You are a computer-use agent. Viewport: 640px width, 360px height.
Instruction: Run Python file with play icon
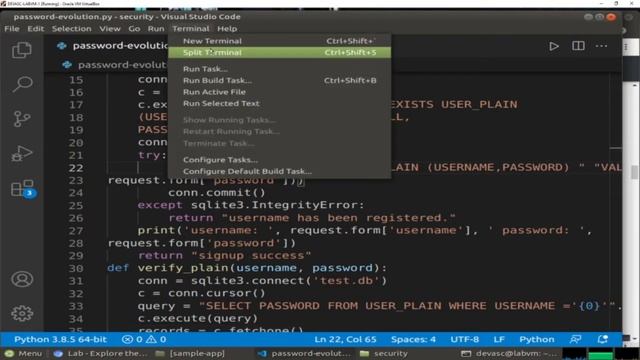[554, 46]
